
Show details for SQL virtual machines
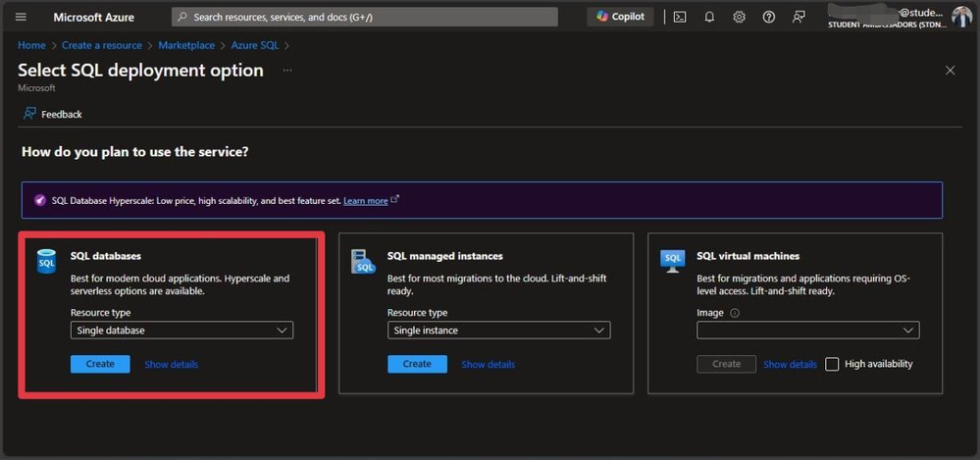(790, 365)
